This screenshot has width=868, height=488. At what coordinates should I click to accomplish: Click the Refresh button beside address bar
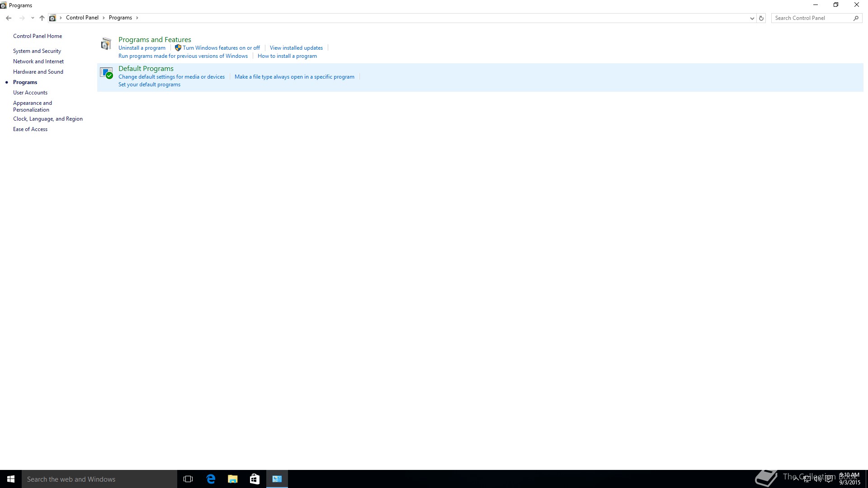761,18
